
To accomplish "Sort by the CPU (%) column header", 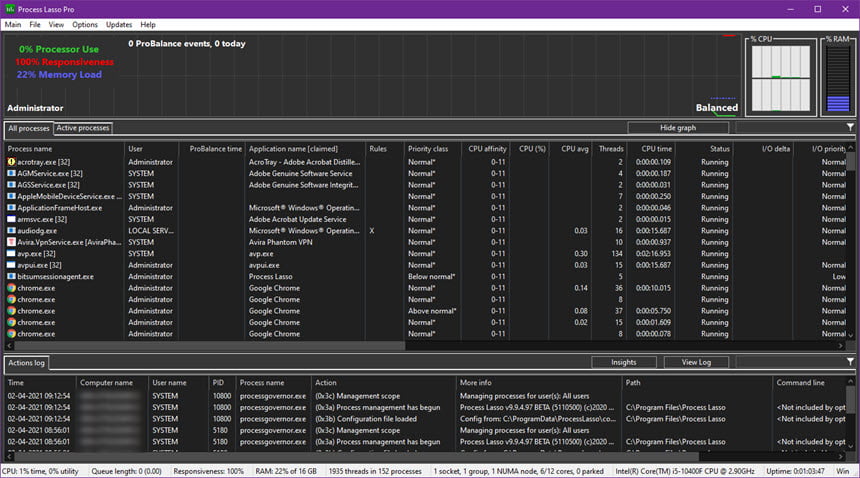I will (530, 149).
